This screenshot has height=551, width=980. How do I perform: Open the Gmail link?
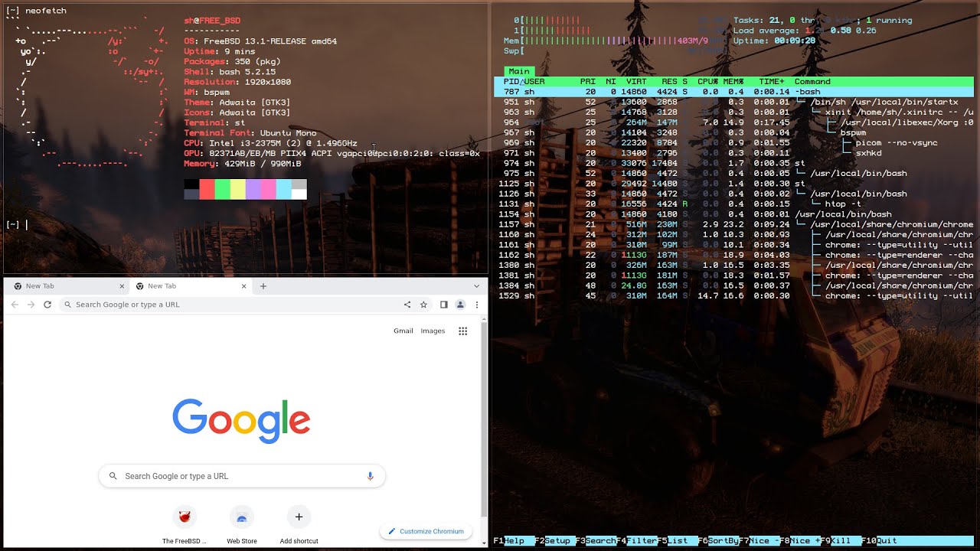[403, 331]
